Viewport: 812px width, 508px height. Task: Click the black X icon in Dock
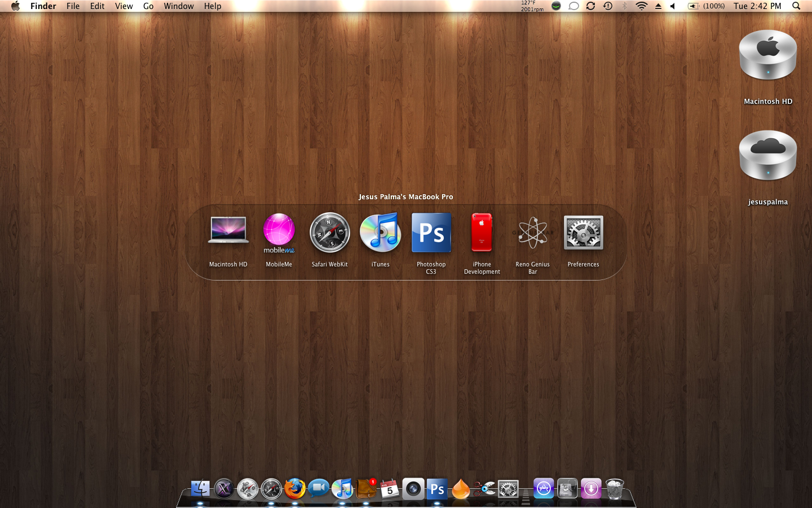coord(224,489)
